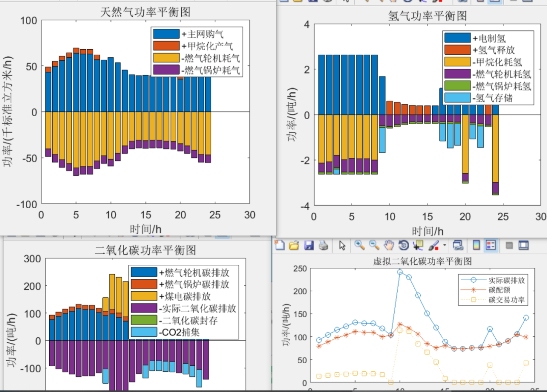
Task: Click the -二氧化碳封存 legend label
Action: [x=189, y=320]
